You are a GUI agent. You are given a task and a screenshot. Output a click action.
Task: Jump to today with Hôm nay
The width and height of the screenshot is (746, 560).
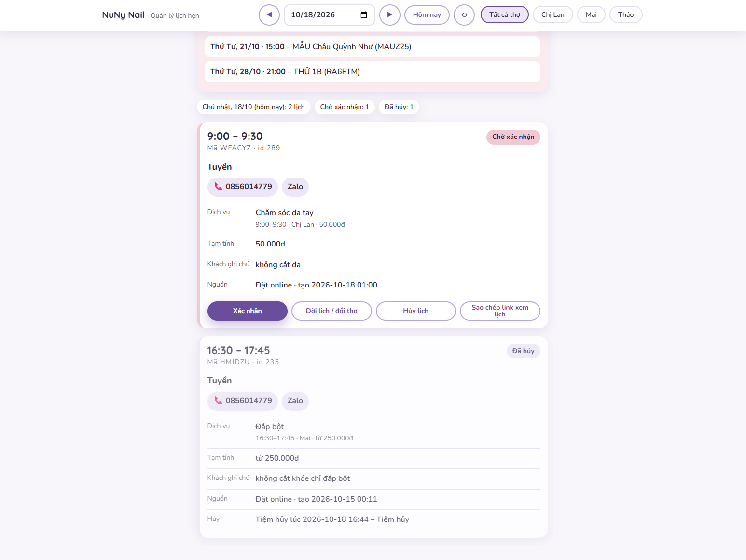pos(427,14)
